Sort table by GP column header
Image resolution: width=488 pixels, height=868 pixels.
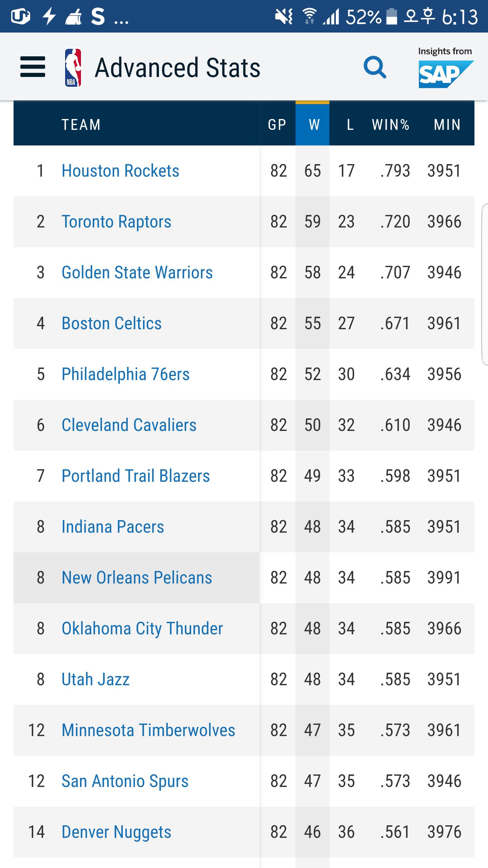[x=277, y=124]
